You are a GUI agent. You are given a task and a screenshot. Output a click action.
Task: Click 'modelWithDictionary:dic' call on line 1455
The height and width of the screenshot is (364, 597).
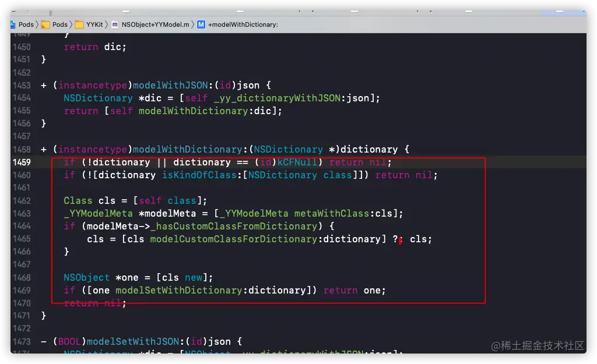[x=205, y=111]
